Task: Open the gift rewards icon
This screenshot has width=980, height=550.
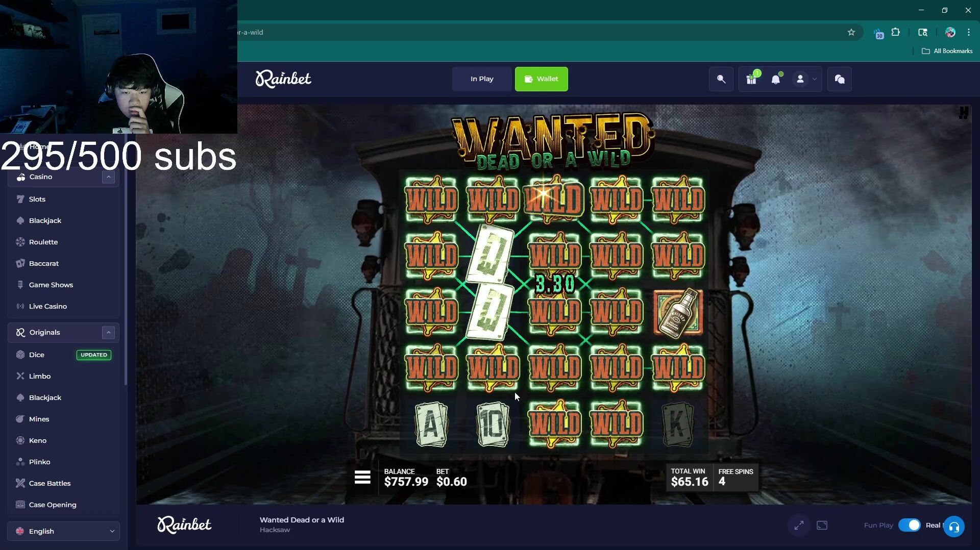Action: 751,79
